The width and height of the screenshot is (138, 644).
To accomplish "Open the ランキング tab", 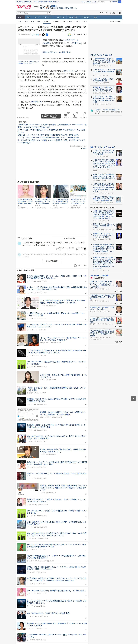I will click(x=86, y=17).
